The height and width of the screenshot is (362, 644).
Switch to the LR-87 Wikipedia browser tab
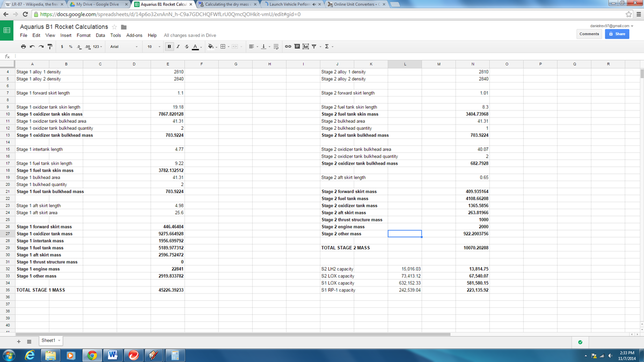point(33,4)
